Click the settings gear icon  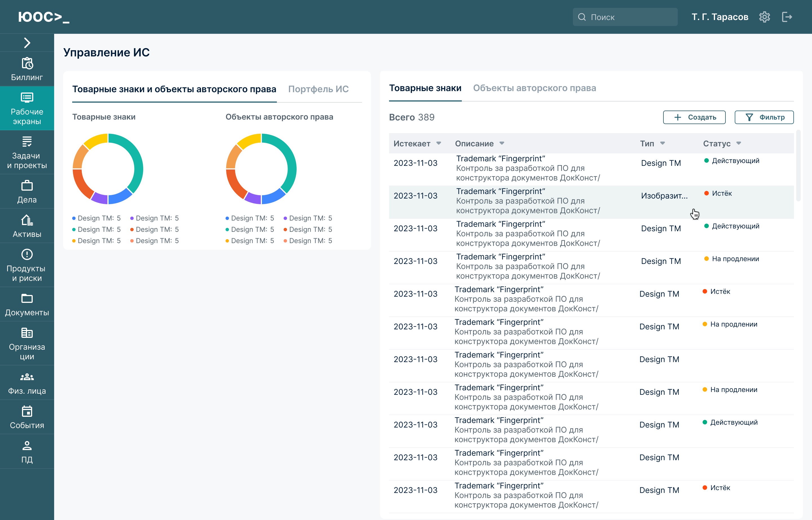pyautogui.click(x=764, y=17)
